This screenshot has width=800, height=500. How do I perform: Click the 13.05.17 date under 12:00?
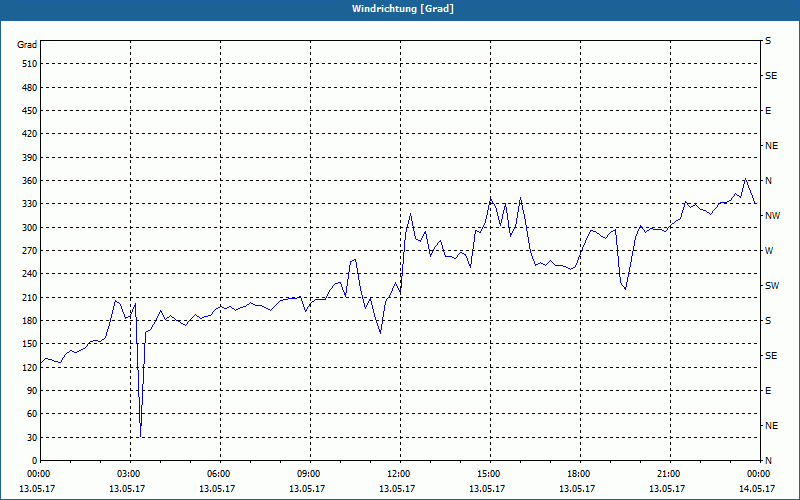point(397,489)
